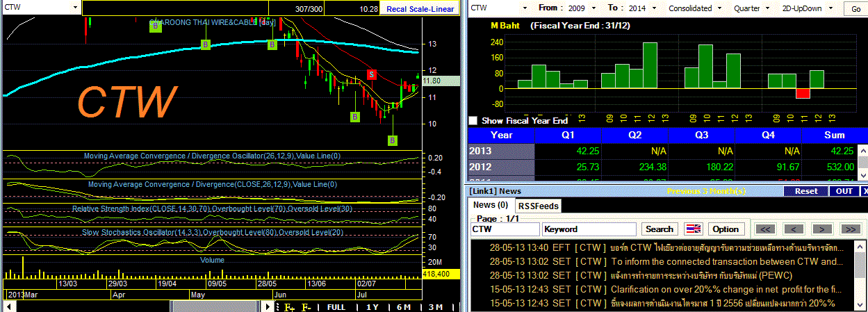The height and width of the screenshot is (312, 868).
Task: Click the 2013 year row header
Action: tap(501, 151)
